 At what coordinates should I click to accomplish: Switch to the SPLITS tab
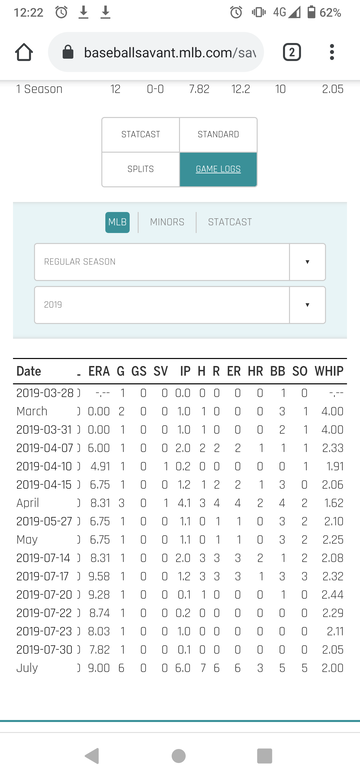pyautogui.click(x=141, y=169)
